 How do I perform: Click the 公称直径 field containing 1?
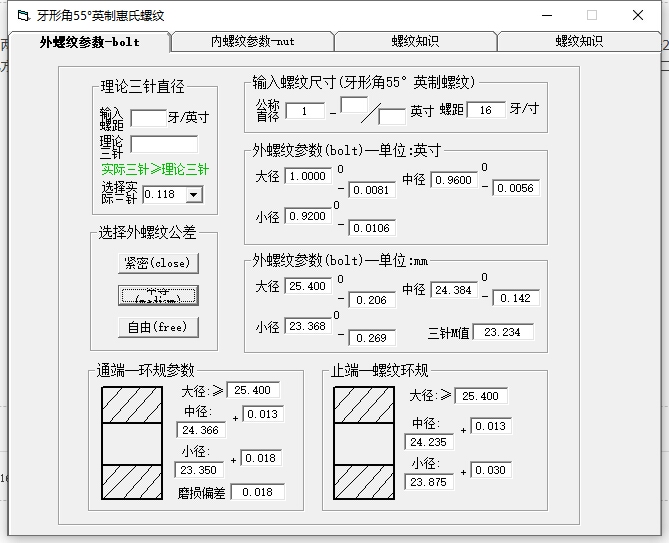point(305,111)
